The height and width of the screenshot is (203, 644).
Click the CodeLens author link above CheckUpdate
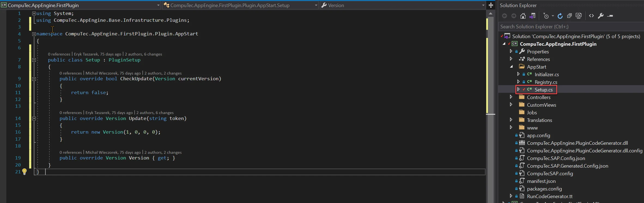pyautogui.click(x=113, y=73)
